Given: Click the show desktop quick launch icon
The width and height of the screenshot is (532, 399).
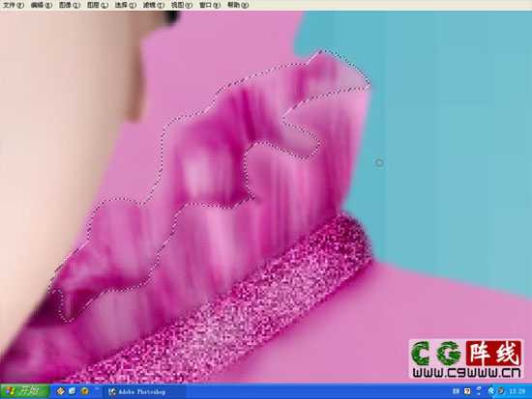Looking at the screenshot, I should click(73, 391).
